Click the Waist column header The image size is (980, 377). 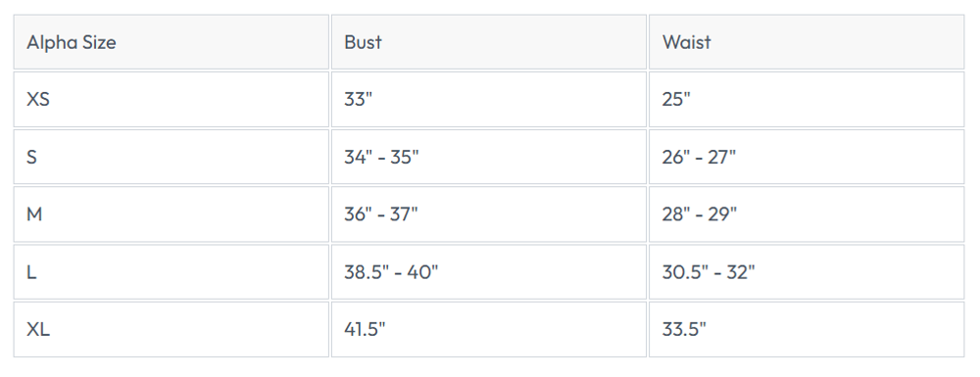tap(807, 42)
